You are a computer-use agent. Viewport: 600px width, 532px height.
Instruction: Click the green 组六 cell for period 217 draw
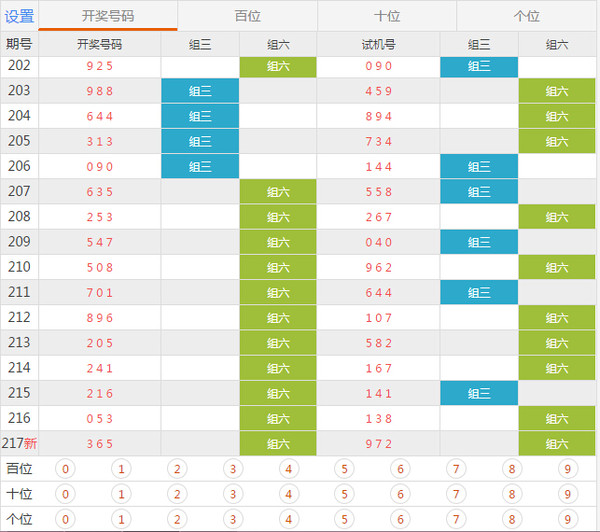click(x=278, y=443)
